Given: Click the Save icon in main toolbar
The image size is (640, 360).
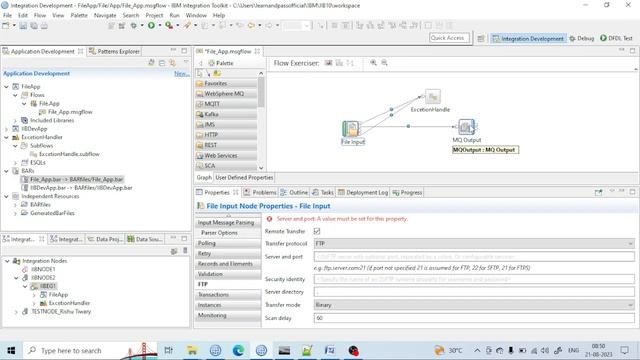Looking at the screenshot, I should pyautogui.click(x=23, y=26).
